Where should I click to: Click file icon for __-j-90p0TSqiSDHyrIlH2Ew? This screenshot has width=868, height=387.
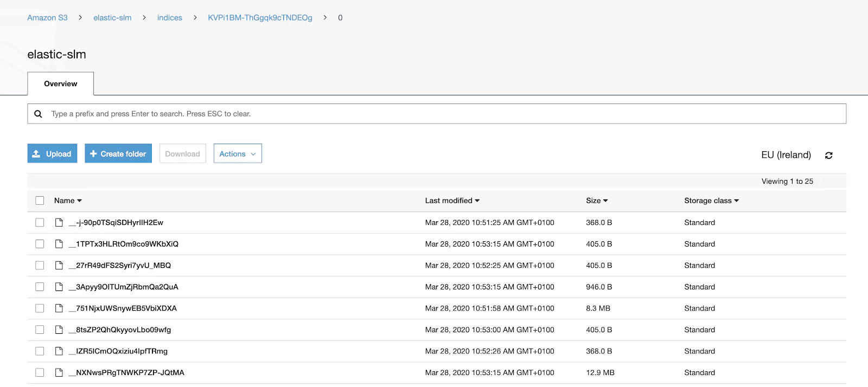tap(59, 222)
